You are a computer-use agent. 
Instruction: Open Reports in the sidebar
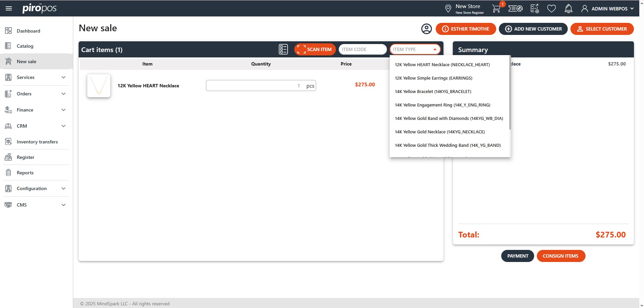tap(25, 173)
